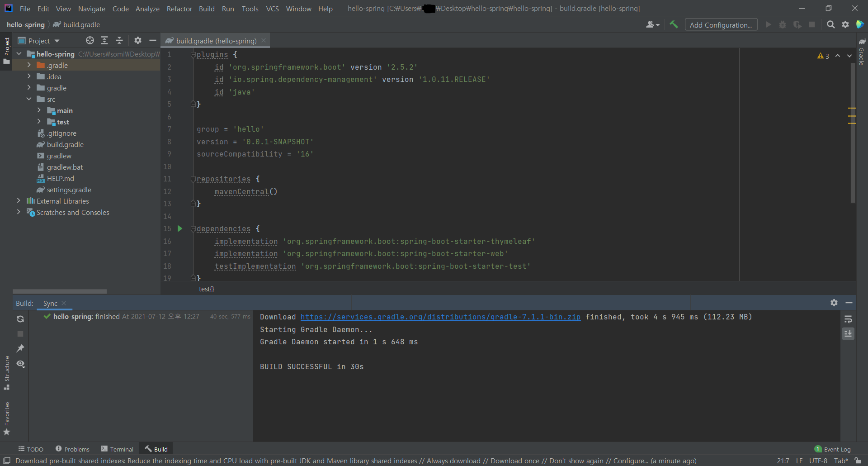Expand External Libraries node
This screenshot has height=466, width=868.
click(x=19, y=201)
